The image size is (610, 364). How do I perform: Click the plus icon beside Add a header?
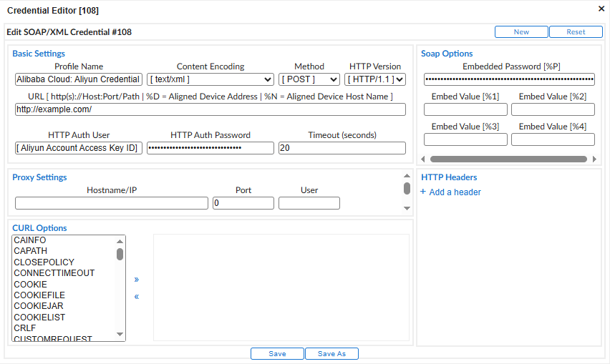pyautogui.click(x=423, y=192)
